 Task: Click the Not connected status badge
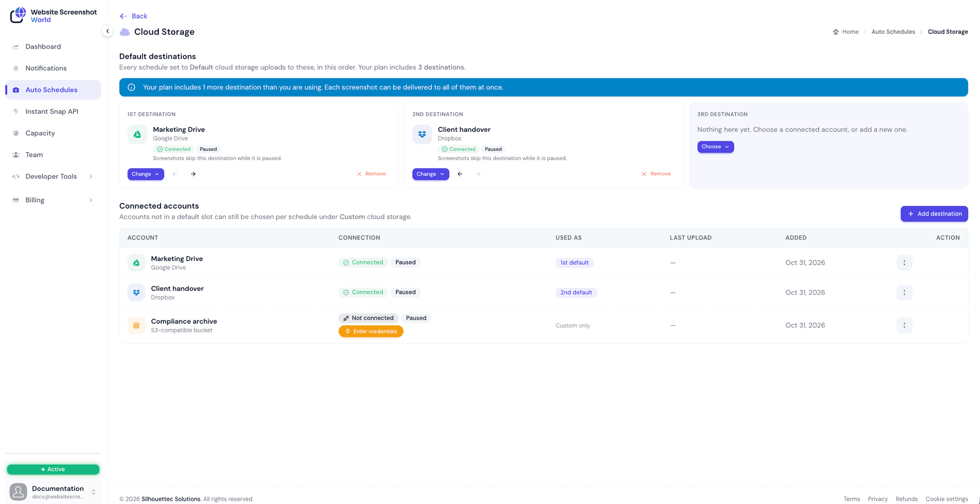(x=369, y=318)
